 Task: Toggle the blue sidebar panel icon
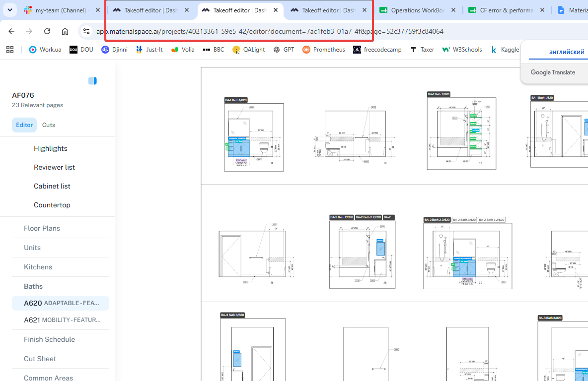coord(93,81)
